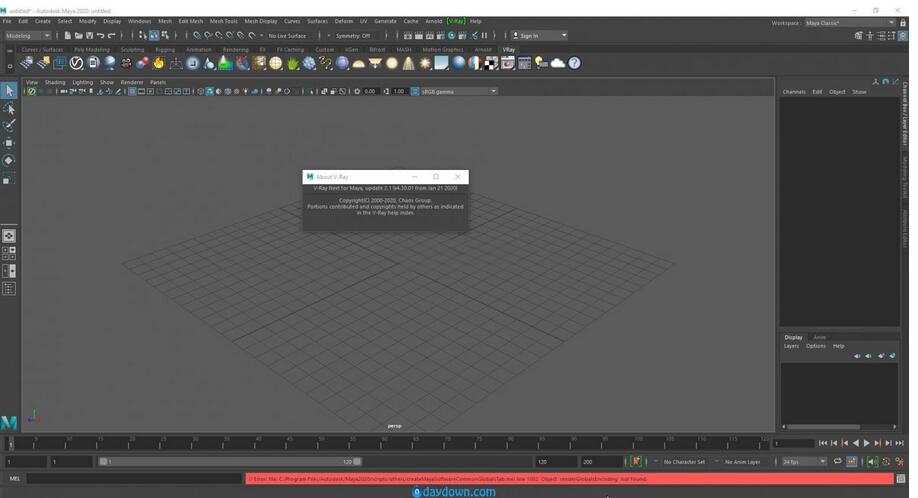The height and width of the screenshot is (498, 918).
Task: Play the animation forward
Action: [x=866, y=443]
